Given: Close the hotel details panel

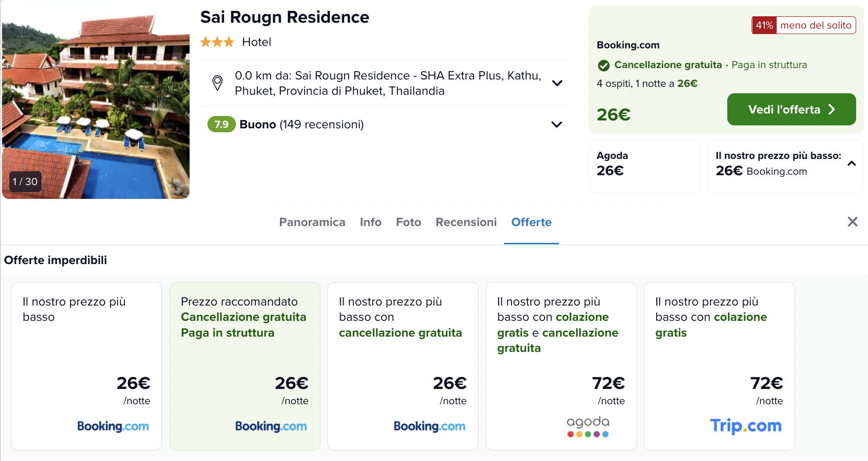Looking at the screenshot, I should point(852,222).
